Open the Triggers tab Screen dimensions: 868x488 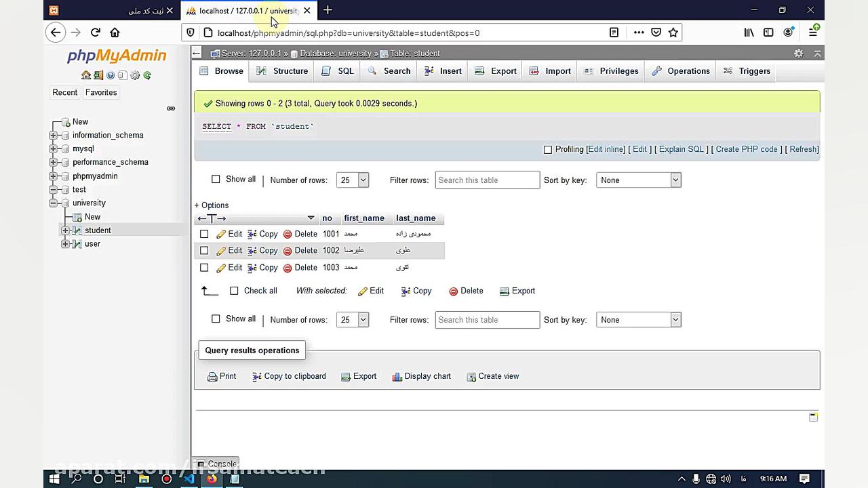coord(747,71)
